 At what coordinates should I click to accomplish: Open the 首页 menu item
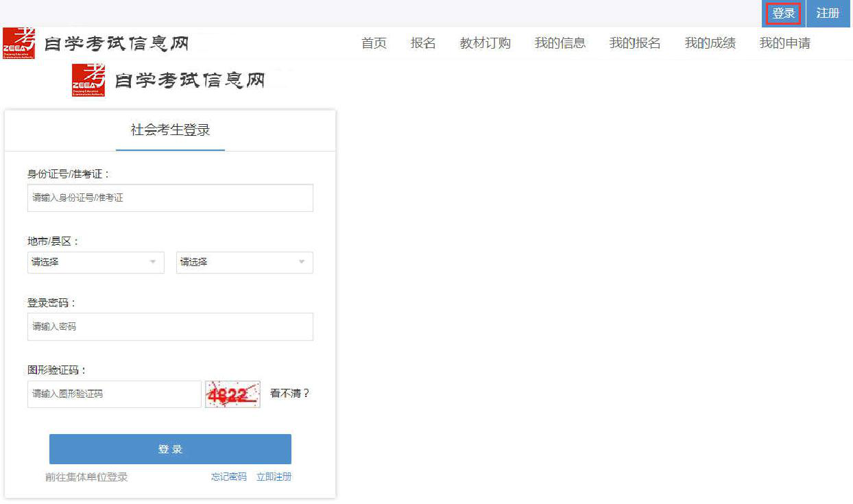click(x=374, y=43)
